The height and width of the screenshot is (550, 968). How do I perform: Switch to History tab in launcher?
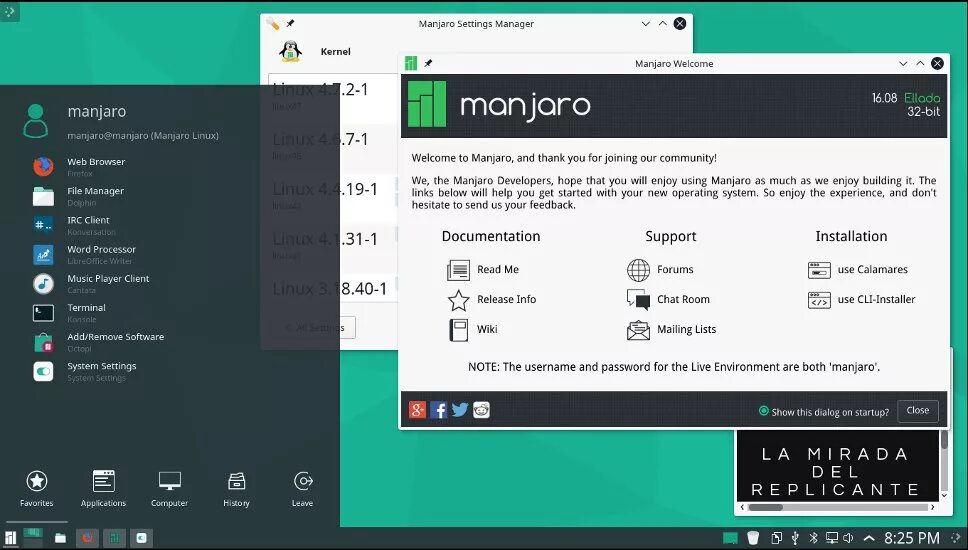tap(236, 488)
